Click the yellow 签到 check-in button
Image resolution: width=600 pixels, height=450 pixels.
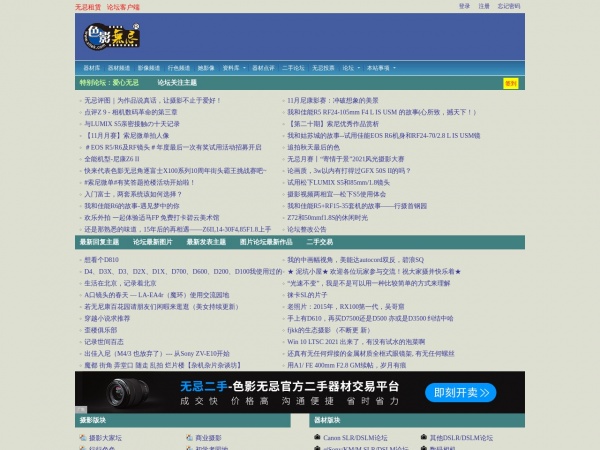pyautogui.click(x=510, y=84)
